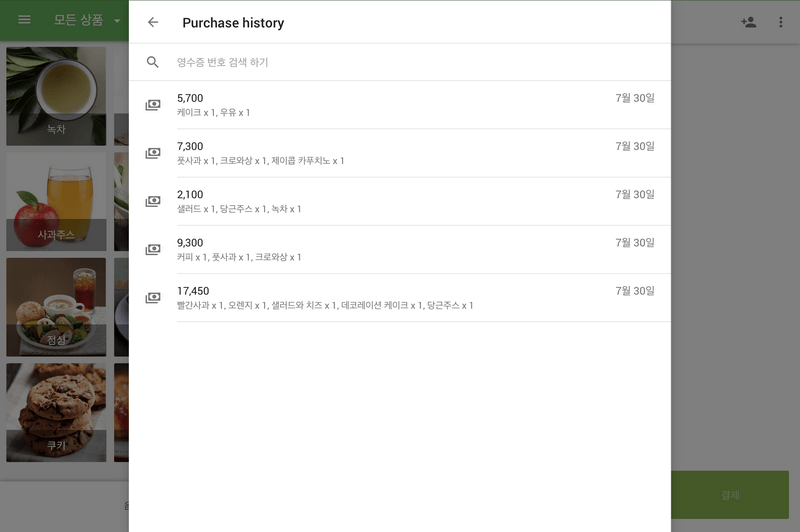Click the cash icon for the 17,450 receipt
Viewport: 800px width, 532px height.
[153, 297]
